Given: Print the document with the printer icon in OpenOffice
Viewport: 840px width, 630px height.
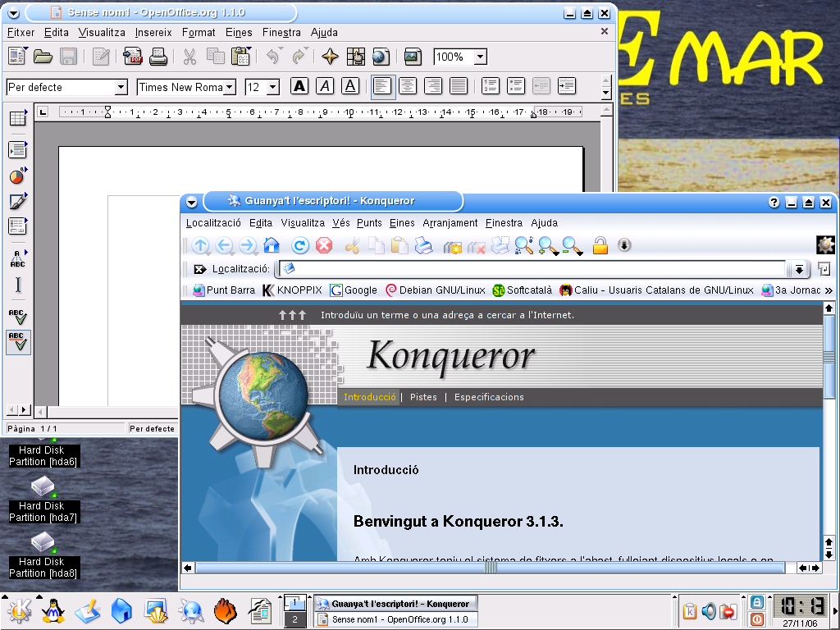Looking at the screenshot, I should click(158, 57).
